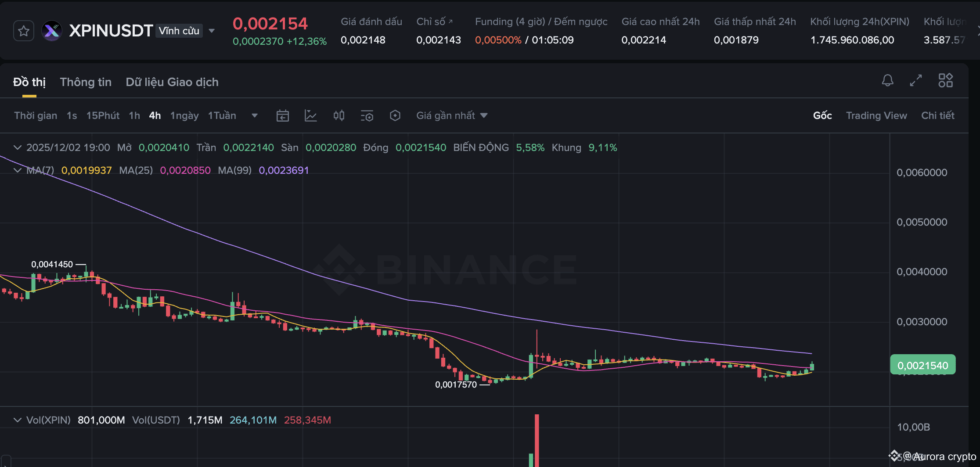Click the highlighted 0,0021540 price label
980x467 pixels.
pos(922,364)
